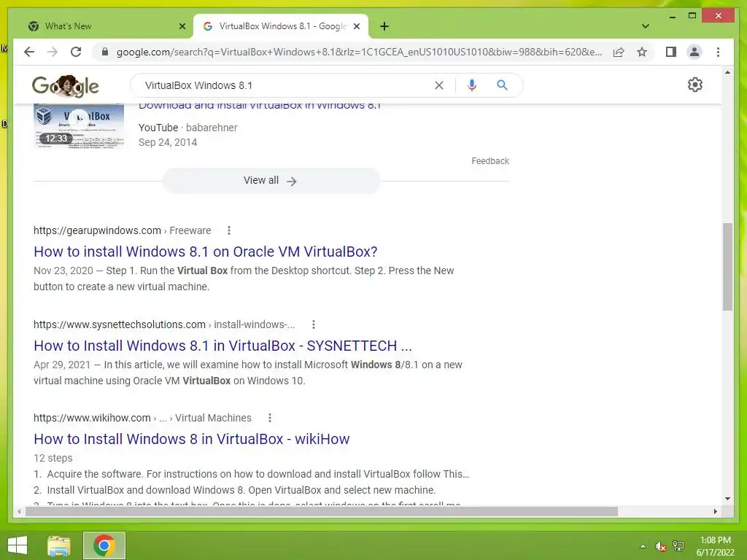
Task: Click the horizontal scrollbar thumb
Action: [x=322, y=511]
